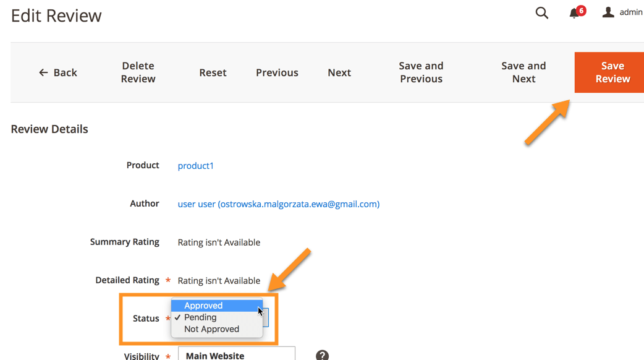
Task: Open the admin user account menu
Action: (622, 12)
